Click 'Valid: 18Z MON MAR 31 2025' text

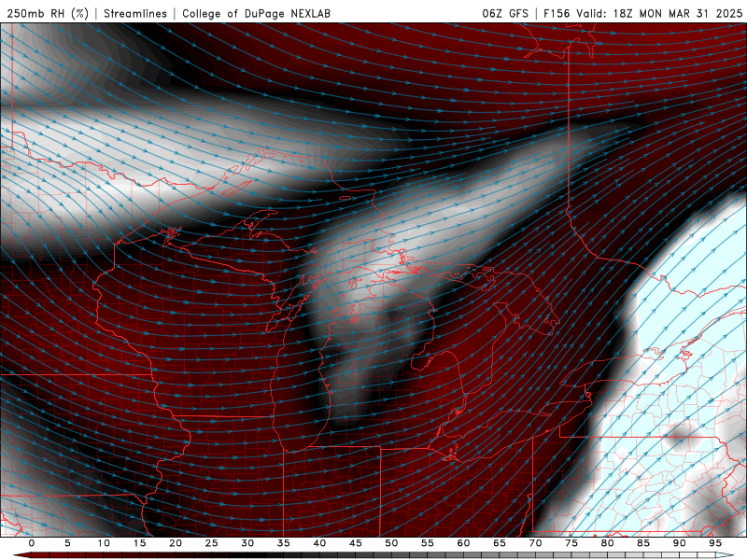[x=659, y=13]
